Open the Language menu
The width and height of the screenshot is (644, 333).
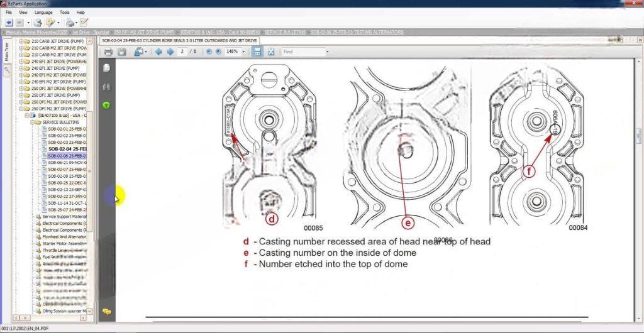click(x=43, y=12)
